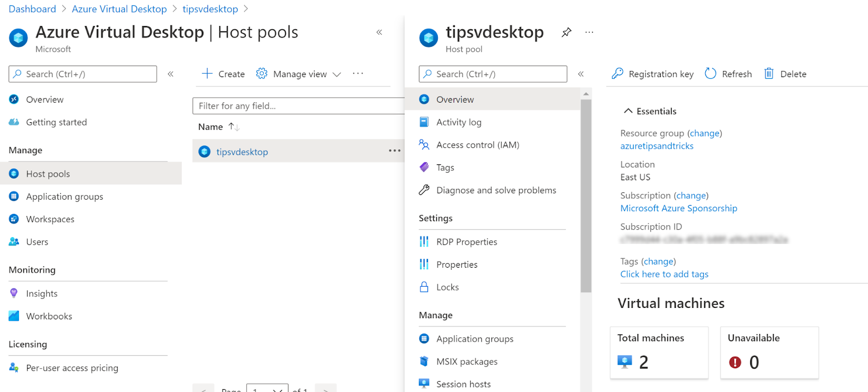Image resolution: width=868 pixels, height=392 pixels.
Task: Click the Registration key icon
Action: click(617, 74)
